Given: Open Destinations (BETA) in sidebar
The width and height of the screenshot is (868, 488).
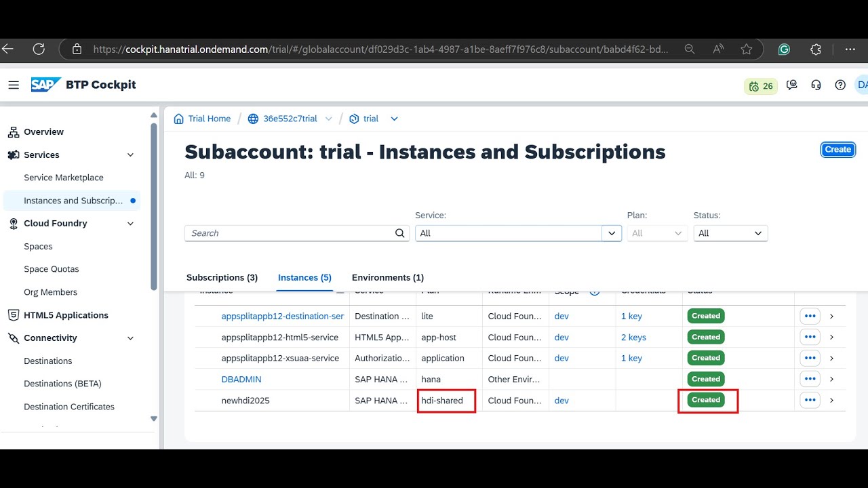Looking at the screenshot, I should coord(62,384).
